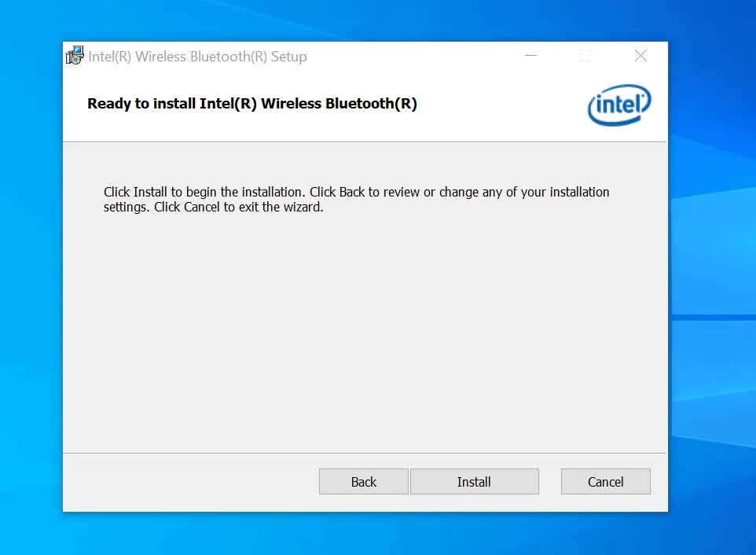Click the grayed-out maximize button
The image size is (756, 555).
(x=585, y=57)
